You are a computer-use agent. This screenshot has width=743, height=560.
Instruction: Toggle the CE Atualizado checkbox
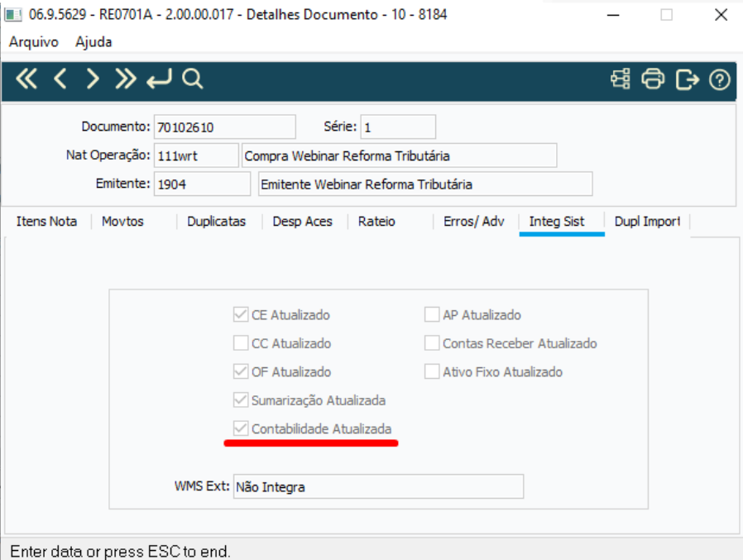(241, 314)
